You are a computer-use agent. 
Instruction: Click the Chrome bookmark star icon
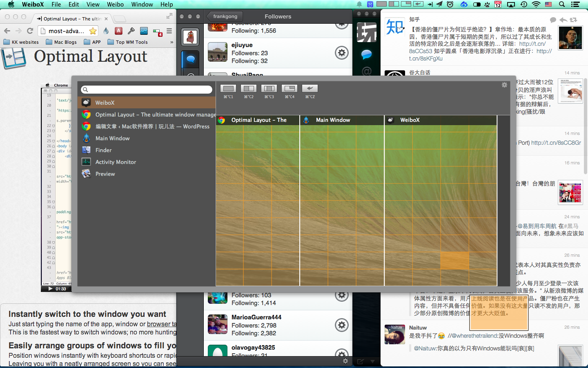(93, 31)
